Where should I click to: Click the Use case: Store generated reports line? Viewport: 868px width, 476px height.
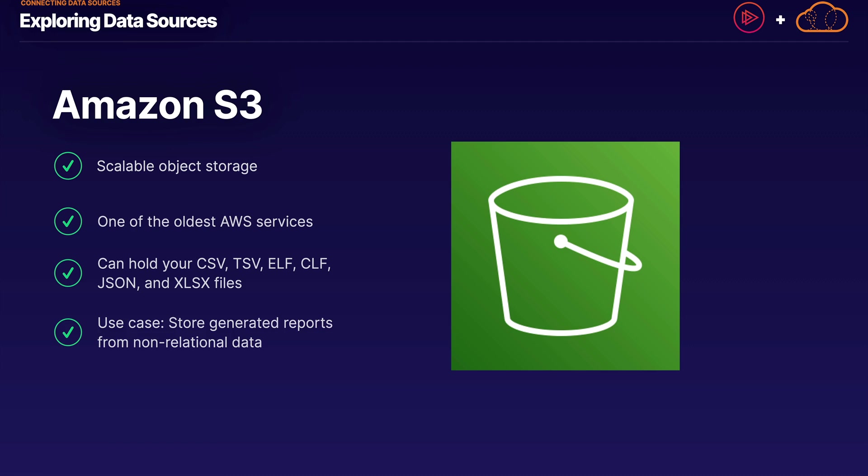215,323
